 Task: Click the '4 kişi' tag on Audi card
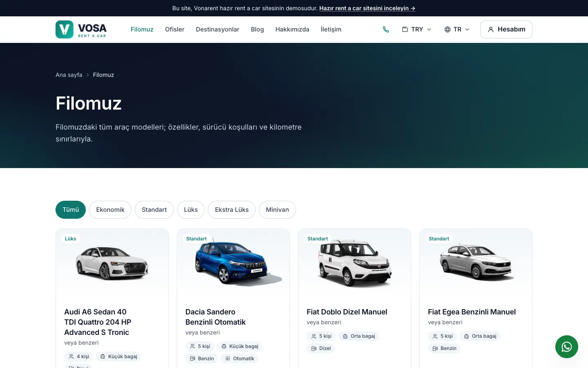click(79, 357)
